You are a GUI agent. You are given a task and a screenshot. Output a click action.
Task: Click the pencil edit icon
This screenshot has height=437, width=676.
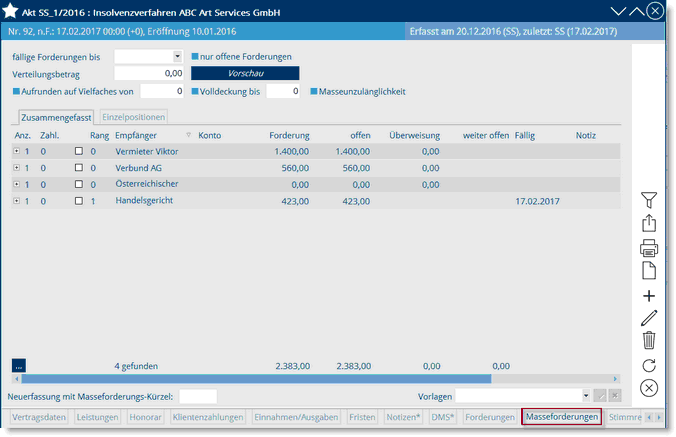649,318
